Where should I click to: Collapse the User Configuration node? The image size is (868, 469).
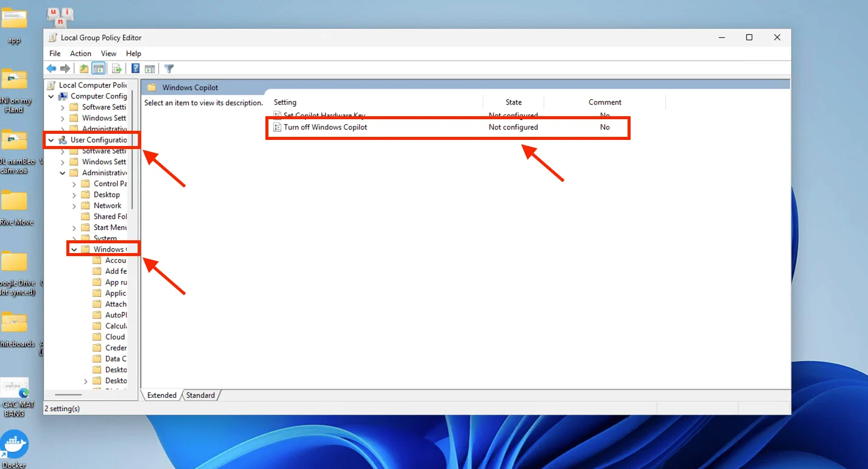pyautogui.click(x=51, y=139)
